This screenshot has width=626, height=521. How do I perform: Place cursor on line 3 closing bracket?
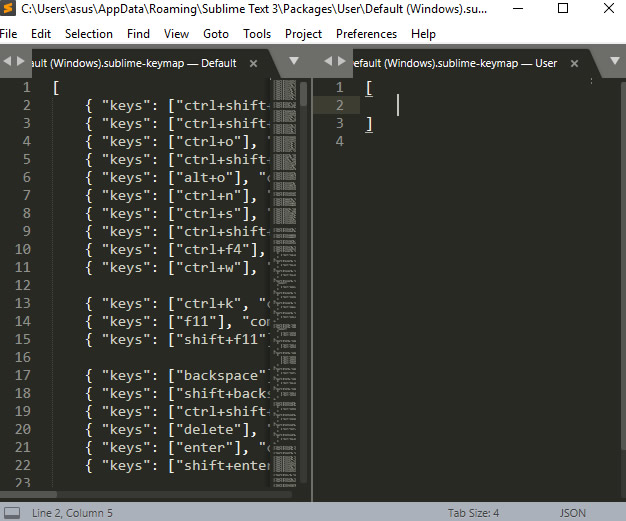369,124
